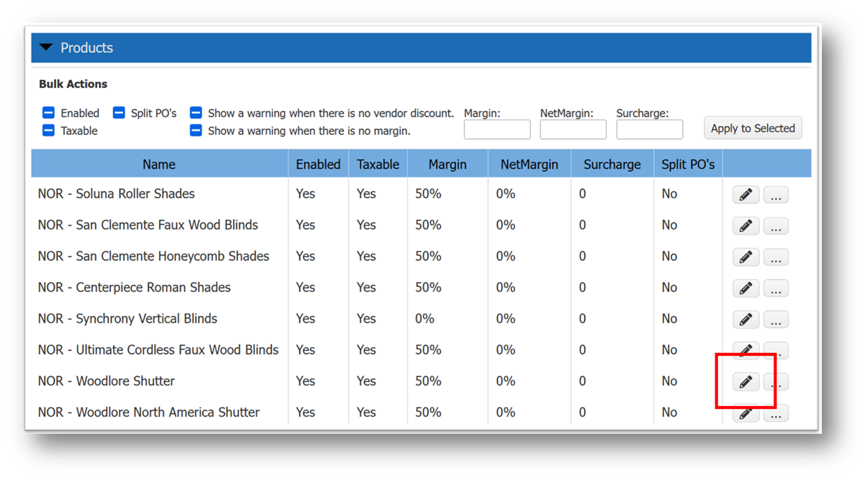The height and width of the screenshot is (480, 868).
Task: Edit Ultimate Cordless Faux Wood Blinds row
Action: pyautogui.click(x=746, y=350)
